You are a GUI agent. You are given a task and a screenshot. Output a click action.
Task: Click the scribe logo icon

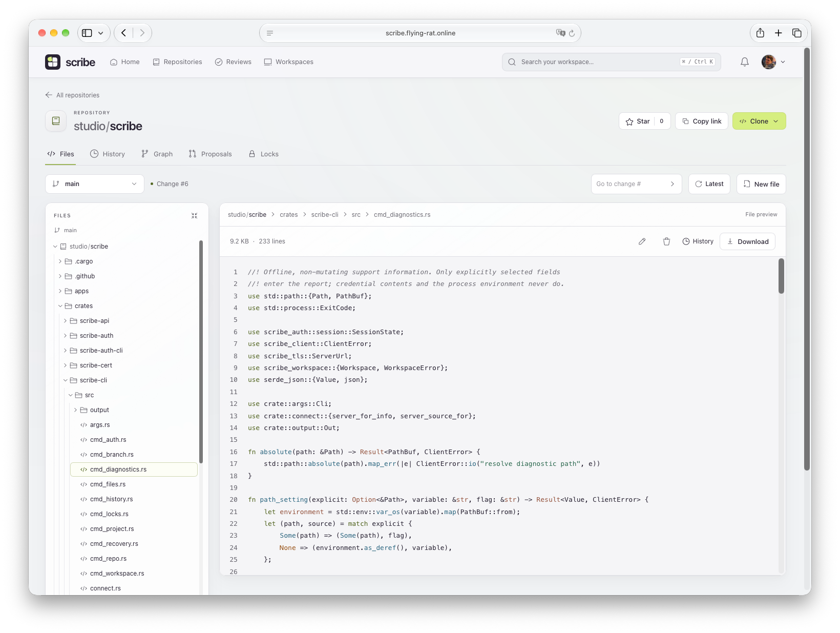53,62
